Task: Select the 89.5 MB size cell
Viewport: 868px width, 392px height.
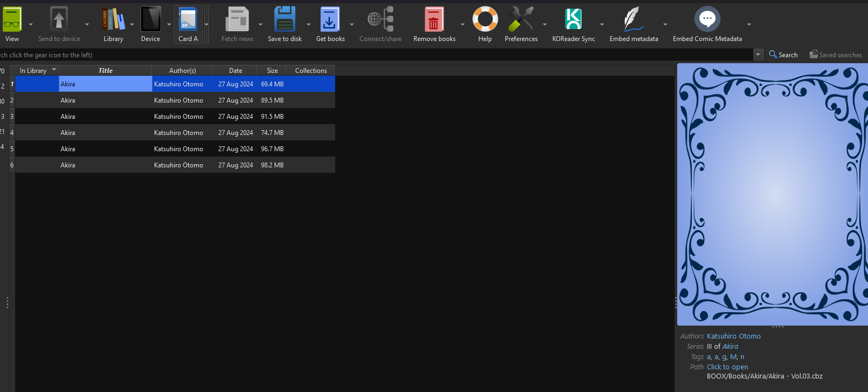Action: click(272, 100)
